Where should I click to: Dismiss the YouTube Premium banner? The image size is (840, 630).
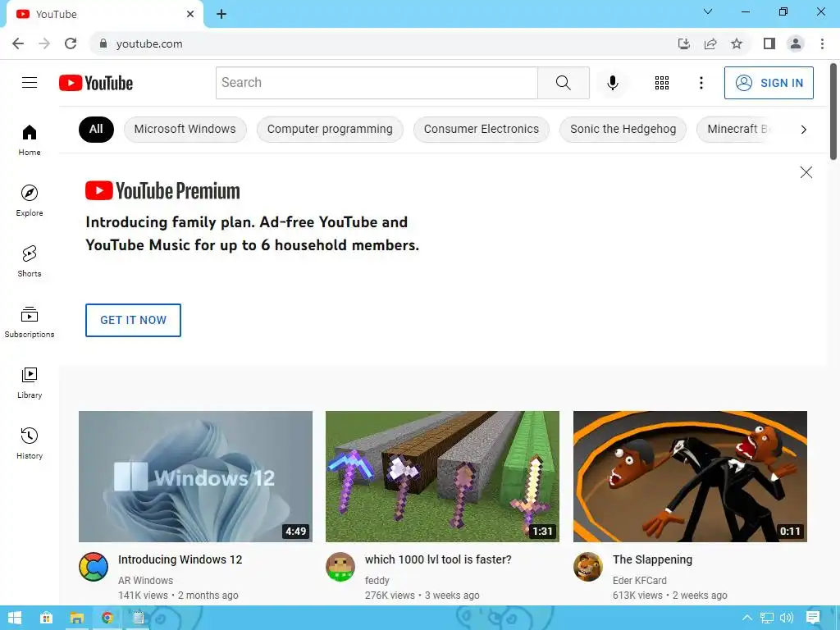(806, 172)
